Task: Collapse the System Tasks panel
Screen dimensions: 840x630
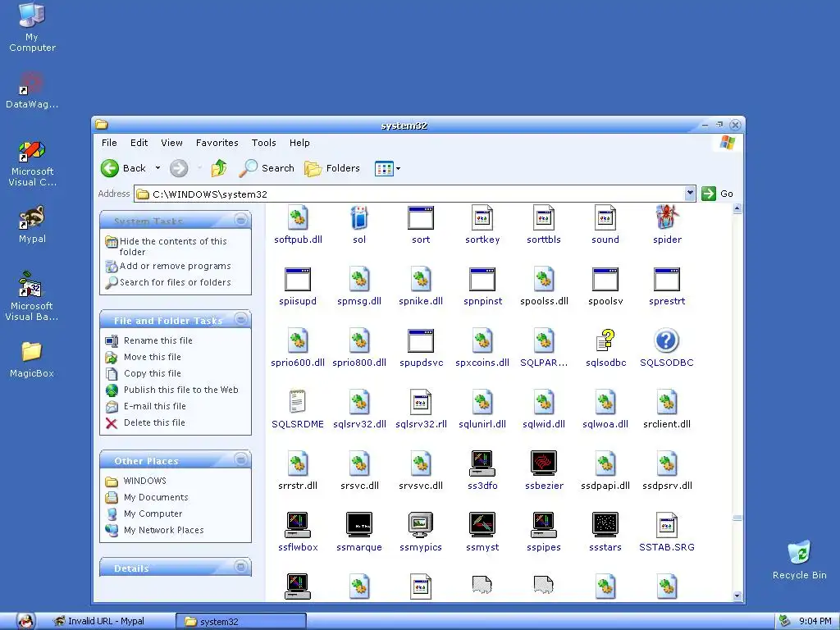Action: pyautogui.click(x=241, y=220)
